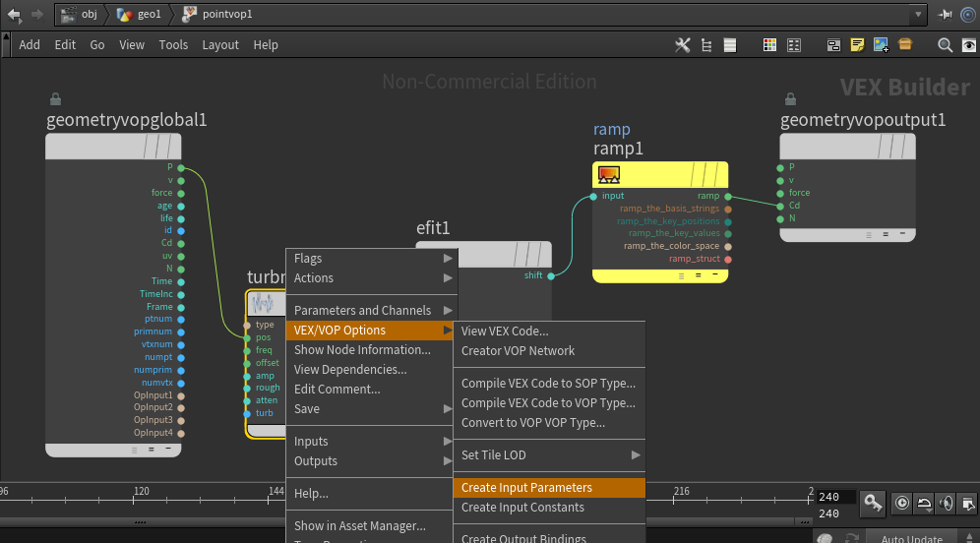Click the audio speaker icon
This screenshot has width=980, height=543.
pos(947,503)
